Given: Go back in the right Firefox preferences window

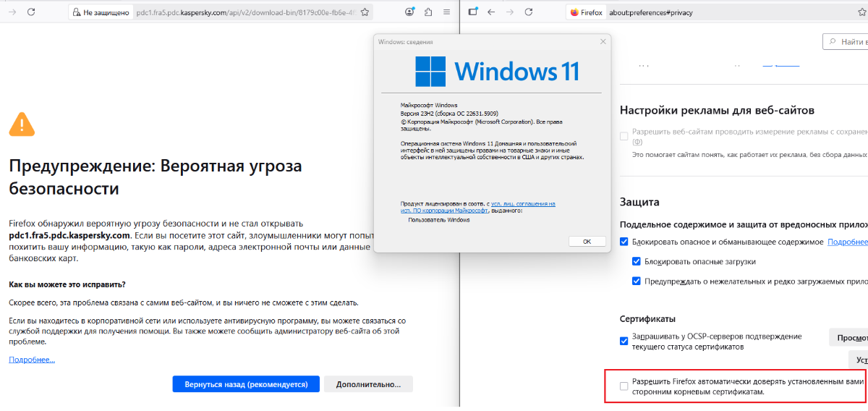Looking at the screenshot, I should click(x=491, y=12).
